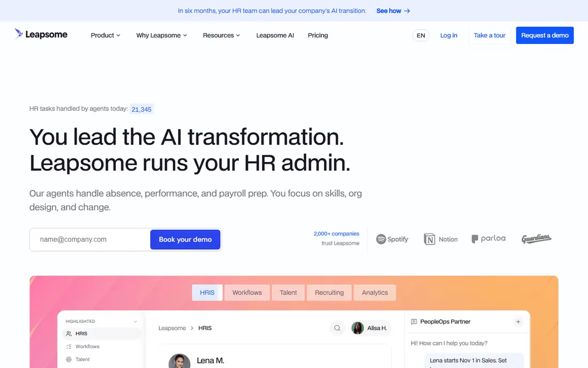Viewport: 588px width, 368px height.
Task: Click the 21,345 tasks counter
Action: point(141,109)
